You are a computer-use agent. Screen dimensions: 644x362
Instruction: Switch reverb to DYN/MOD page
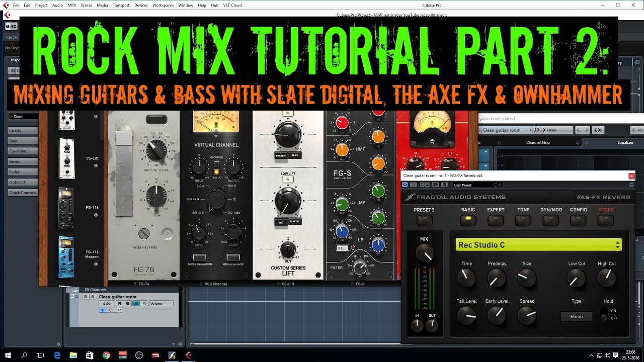coord(551,219)
